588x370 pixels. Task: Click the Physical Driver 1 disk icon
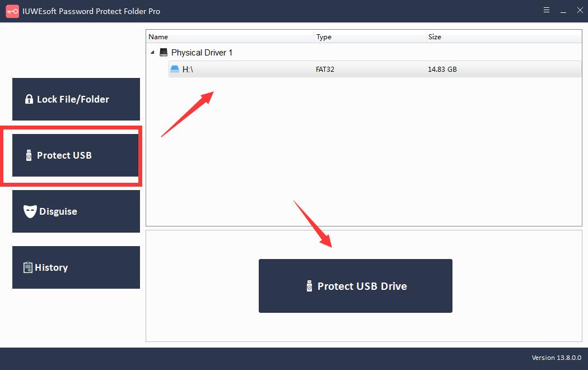coord(164,52)
